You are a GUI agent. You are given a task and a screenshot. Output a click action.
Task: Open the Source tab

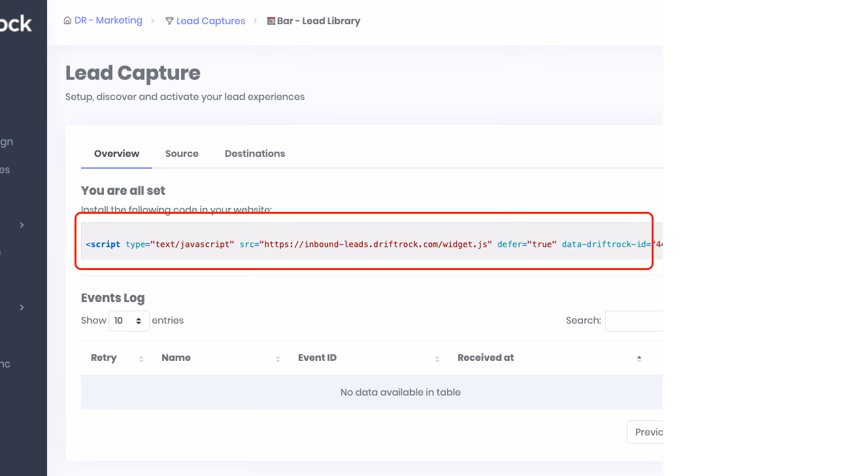[x=182, y=154]
